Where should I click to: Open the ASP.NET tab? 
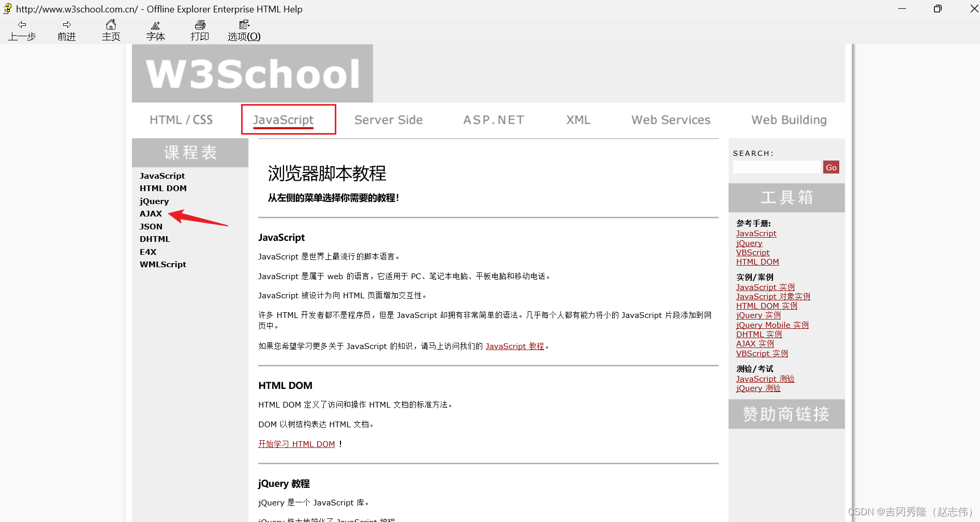[x=494, y=120]
